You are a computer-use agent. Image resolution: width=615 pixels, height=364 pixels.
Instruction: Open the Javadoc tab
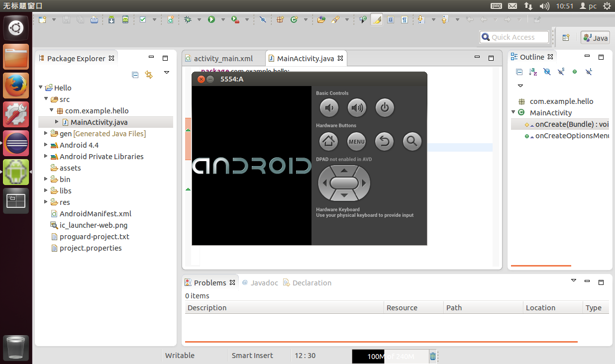pyautogui.click(x=260, y=282)
